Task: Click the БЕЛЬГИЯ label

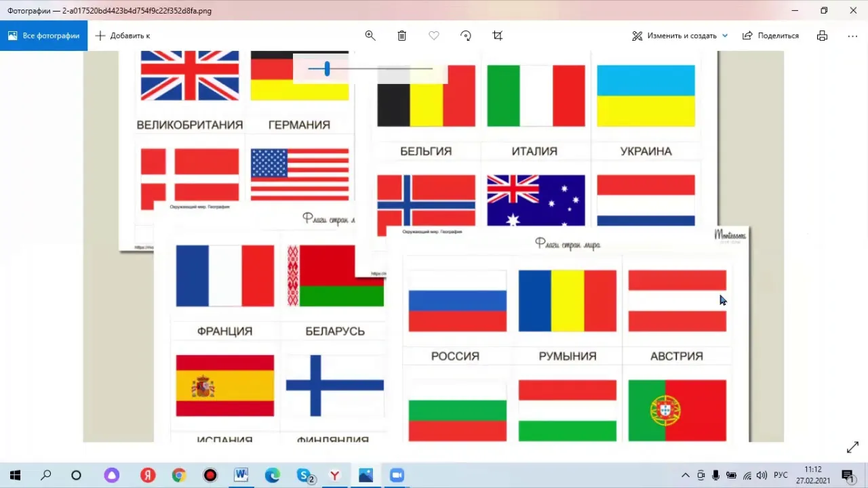Action: pyautogui.click(x=426, y=151)
